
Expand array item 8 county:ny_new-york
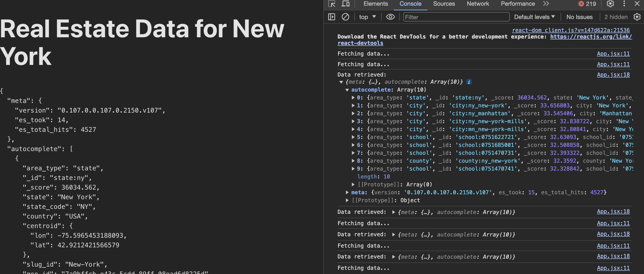[x=353, y=161]
